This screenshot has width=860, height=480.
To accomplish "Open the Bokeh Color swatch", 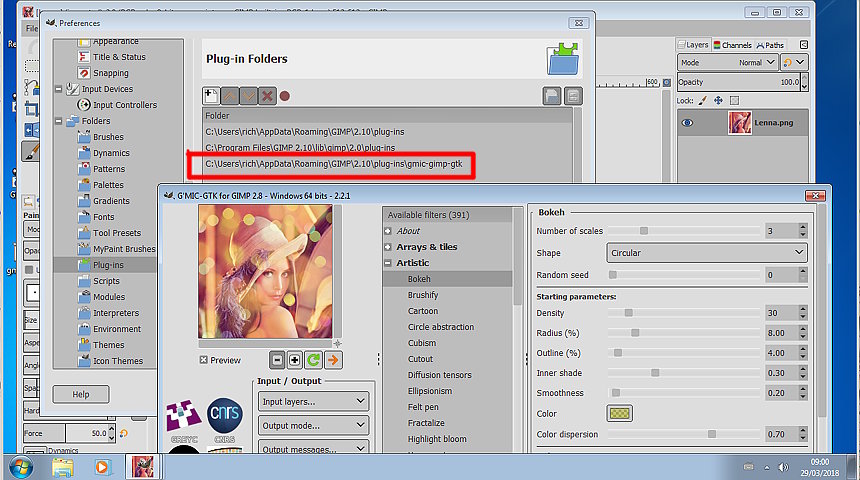I will click(x=620, y=414).
